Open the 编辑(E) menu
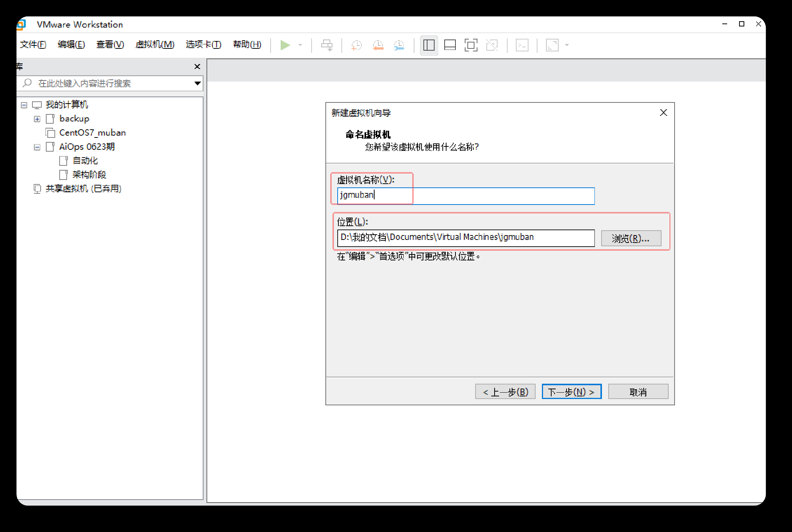 pyautogui.click(x=72, y=45)
